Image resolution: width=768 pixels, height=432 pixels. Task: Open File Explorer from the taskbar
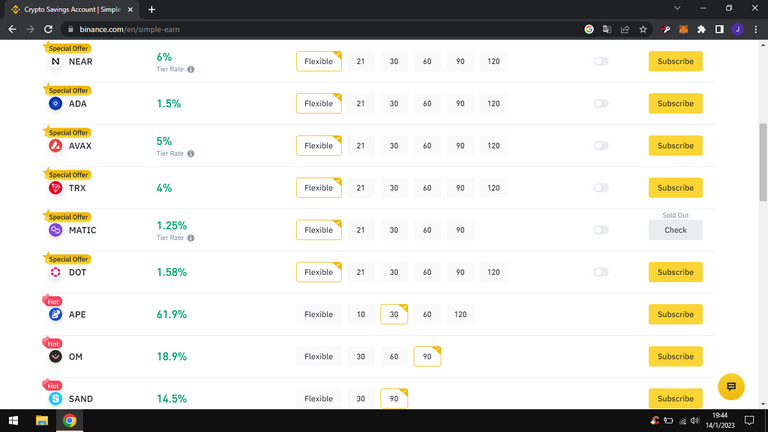42,421
